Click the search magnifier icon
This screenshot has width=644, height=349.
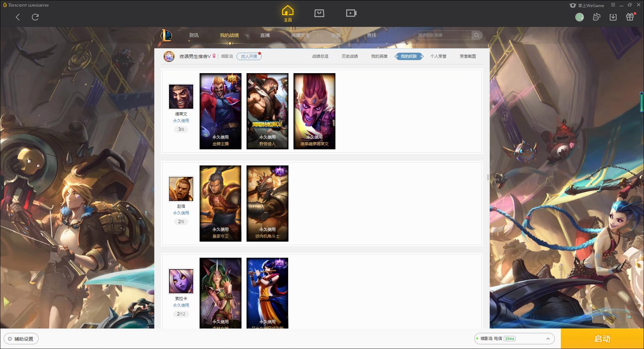click(x=477, y=35)
